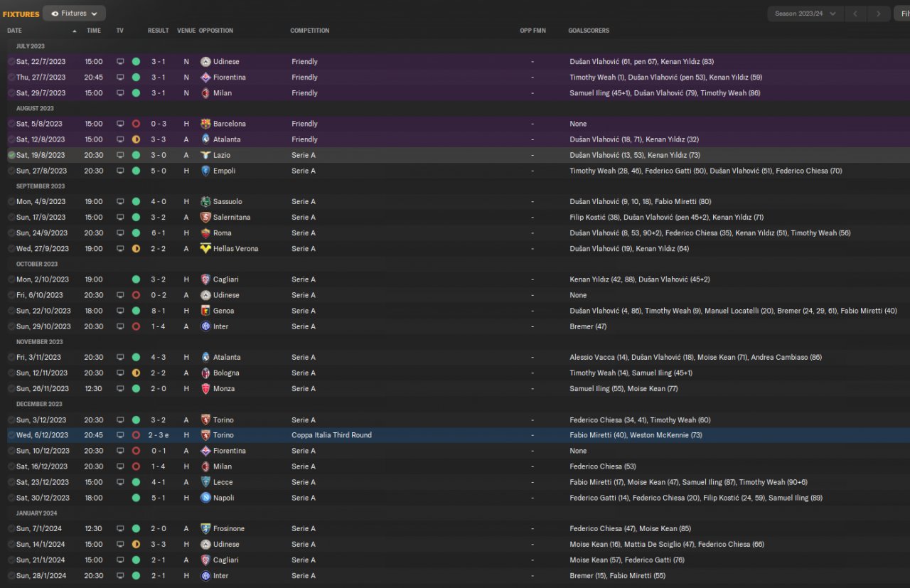Toggle the selection circle for the Empoli fixture
910x588 pixels.
tap(11, 171)
